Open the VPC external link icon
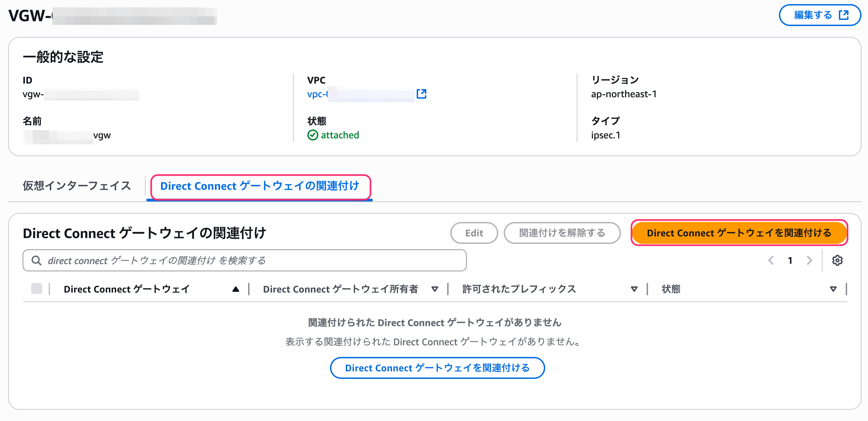Screen dimensions: 868x421 coord(421,94)
